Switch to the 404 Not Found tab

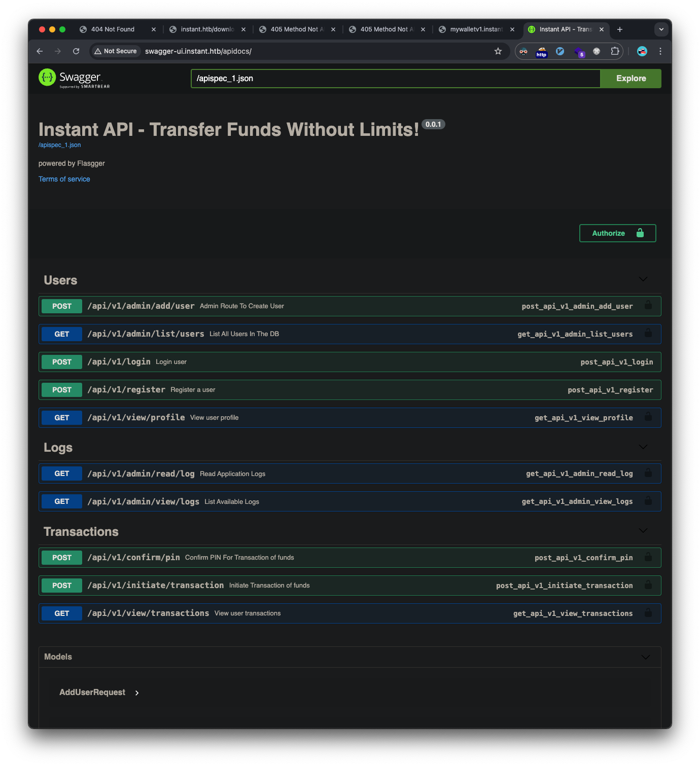pos(113,29)
